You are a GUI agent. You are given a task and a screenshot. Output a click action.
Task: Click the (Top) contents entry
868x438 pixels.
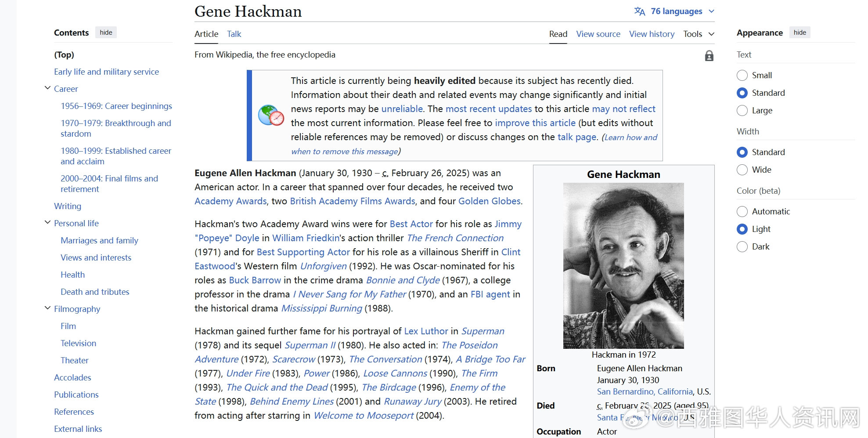64,54
